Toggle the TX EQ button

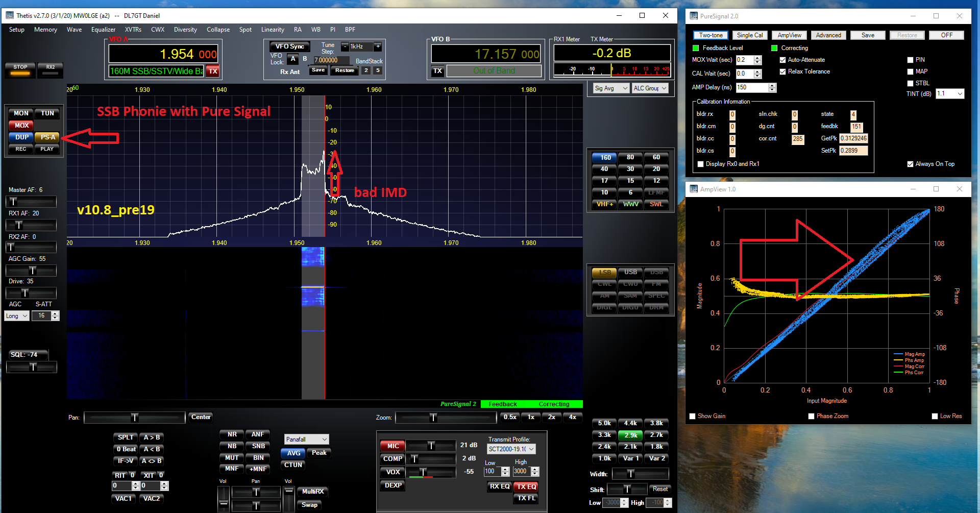526,486
